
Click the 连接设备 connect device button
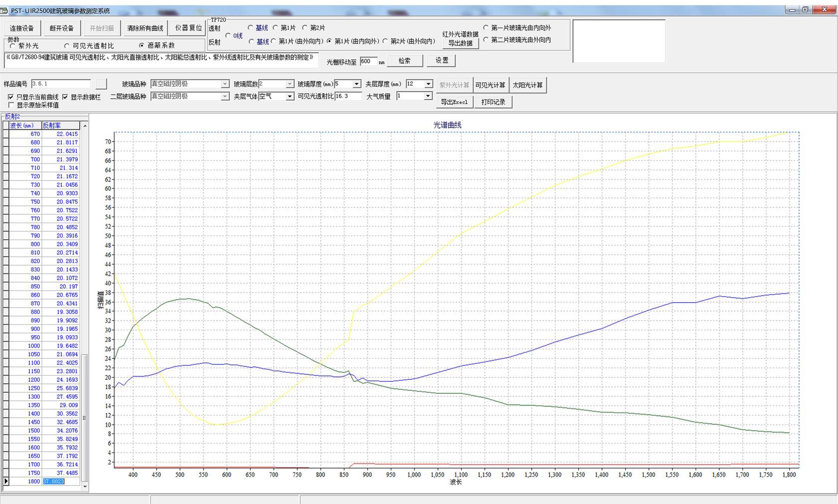22,28
